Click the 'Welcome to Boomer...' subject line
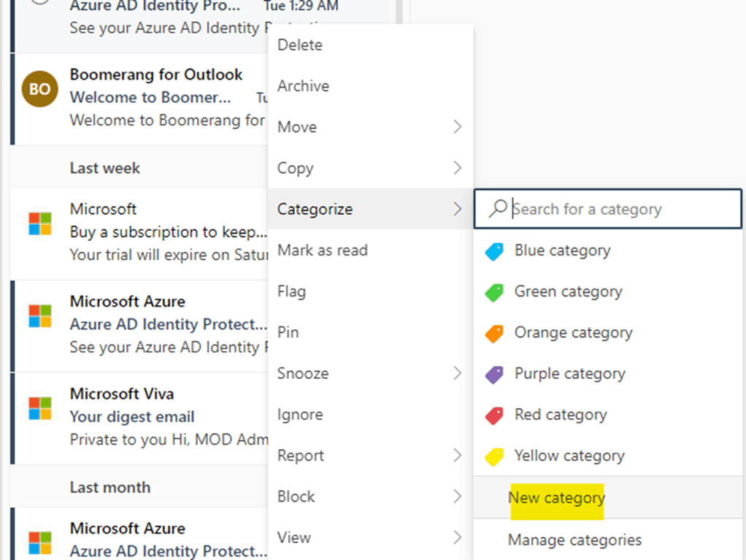Viewport: 746px width, 560px height. (x=150, y=98)
